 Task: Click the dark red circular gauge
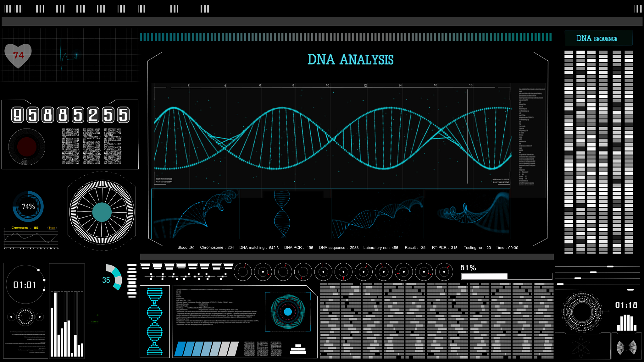27,146
